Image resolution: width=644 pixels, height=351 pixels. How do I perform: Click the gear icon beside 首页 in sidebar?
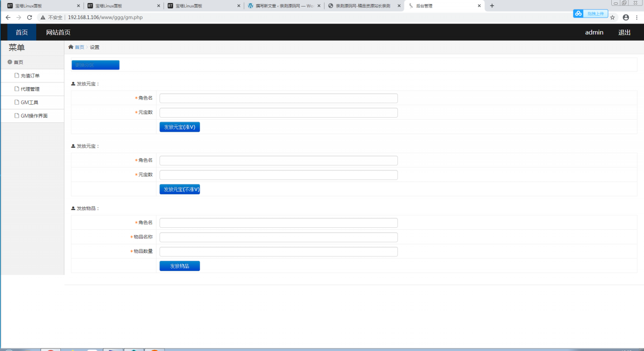pyautogui.click(x=10, y=62)
